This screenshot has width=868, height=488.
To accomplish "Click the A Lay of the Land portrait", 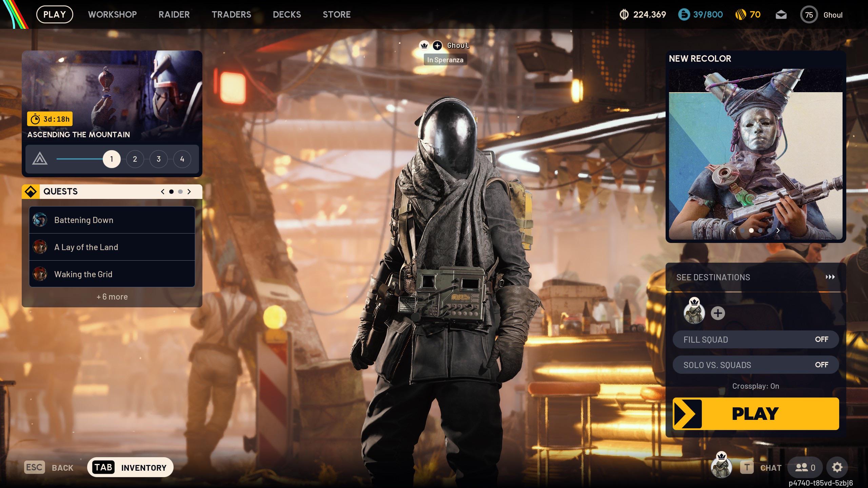I will 40,247.
